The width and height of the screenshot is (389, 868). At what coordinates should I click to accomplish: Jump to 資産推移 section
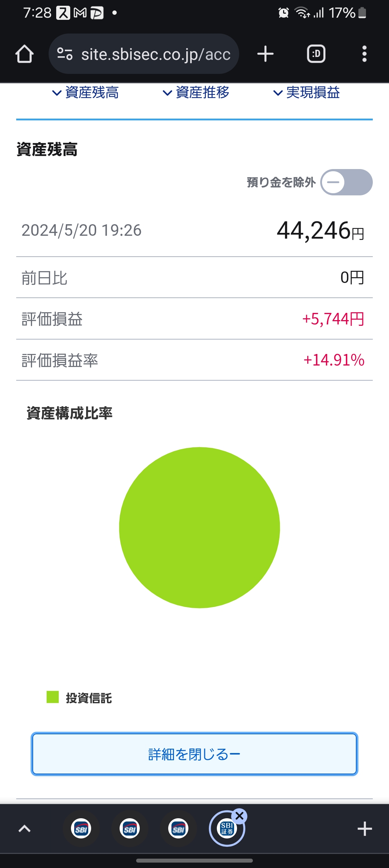pos(196,93)
